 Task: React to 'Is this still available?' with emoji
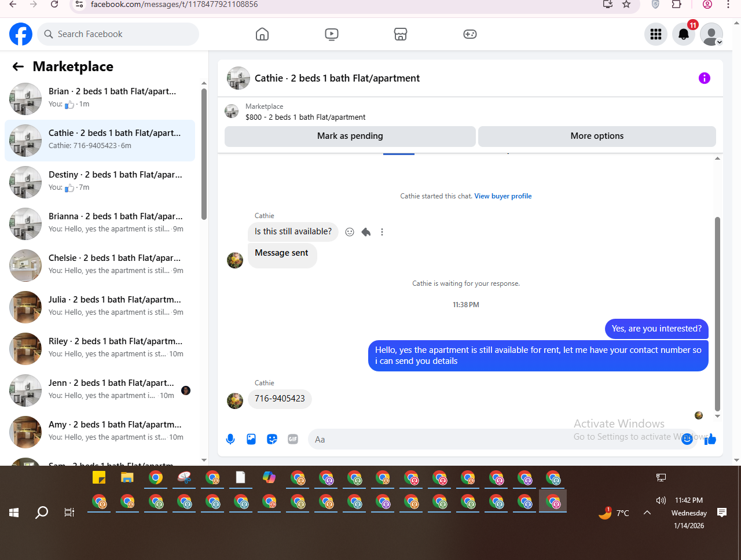(x=350, y=232)
